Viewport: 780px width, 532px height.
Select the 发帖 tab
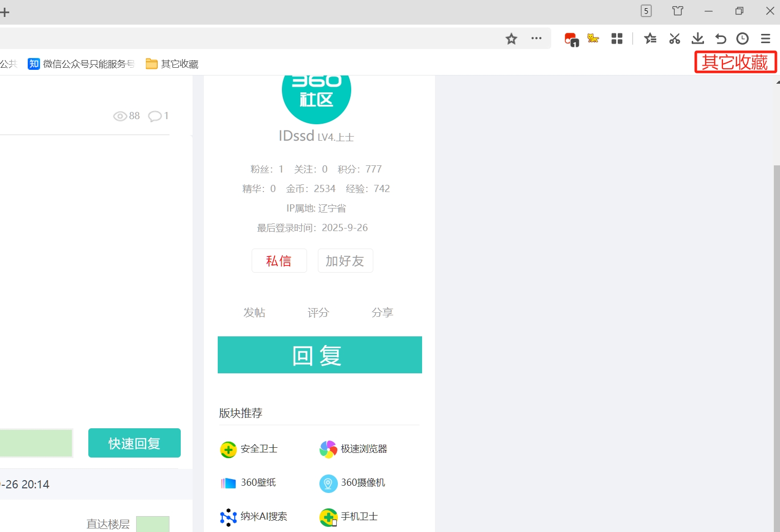tap(254, 312)
